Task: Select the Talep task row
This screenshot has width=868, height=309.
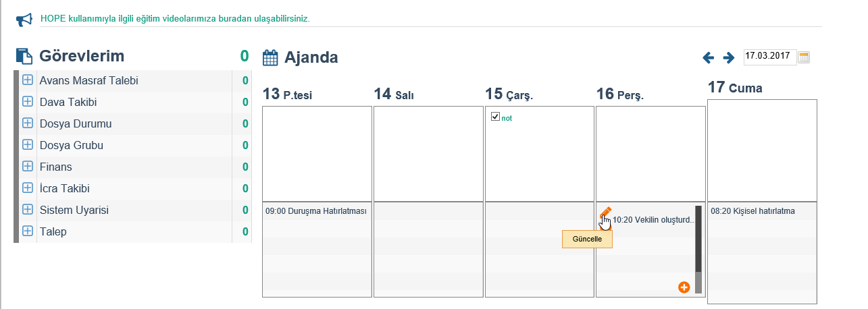Action: [x=134, y=232]
